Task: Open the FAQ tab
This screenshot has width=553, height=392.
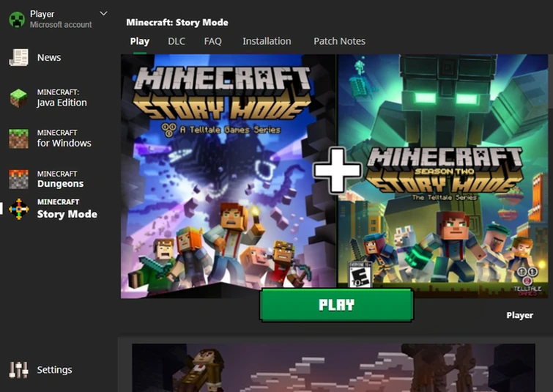Action: click(x=212, y=41)
